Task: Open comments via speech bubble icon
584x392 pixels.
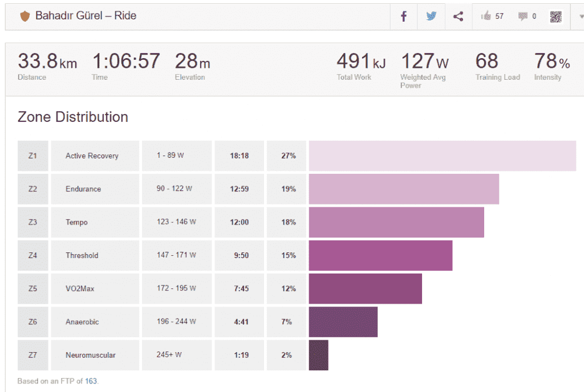Action: (523, 17)
